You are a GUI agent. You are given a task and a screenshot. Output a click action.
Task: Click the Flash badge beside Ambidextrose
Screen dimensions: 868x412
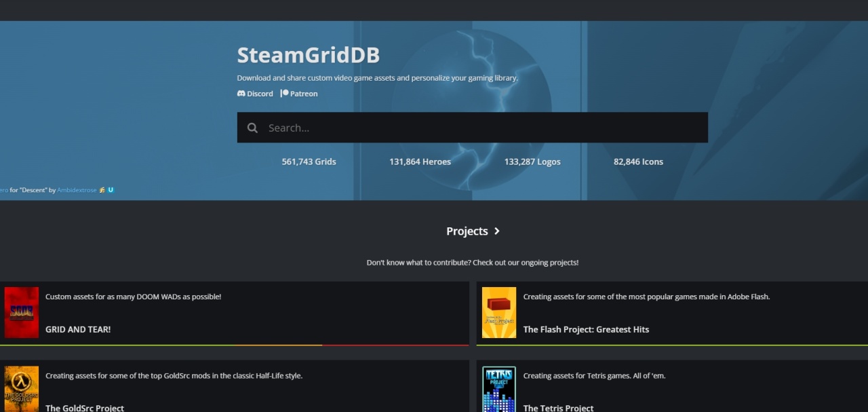(102, 190)
